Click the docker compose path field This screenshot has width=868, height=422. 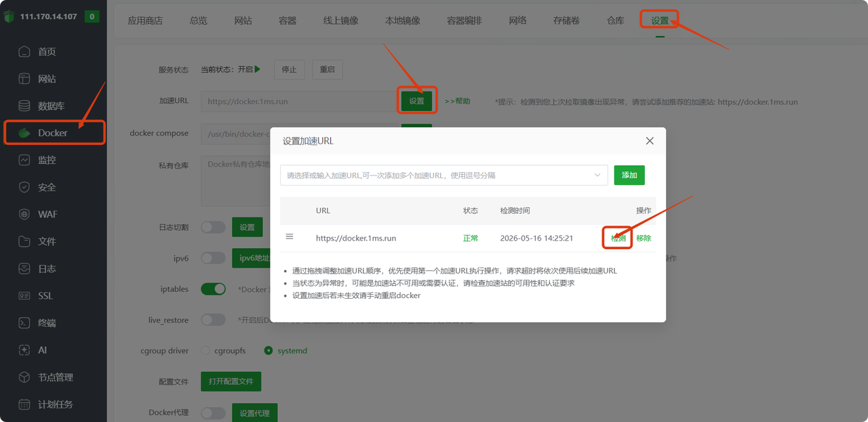point(235,133)
